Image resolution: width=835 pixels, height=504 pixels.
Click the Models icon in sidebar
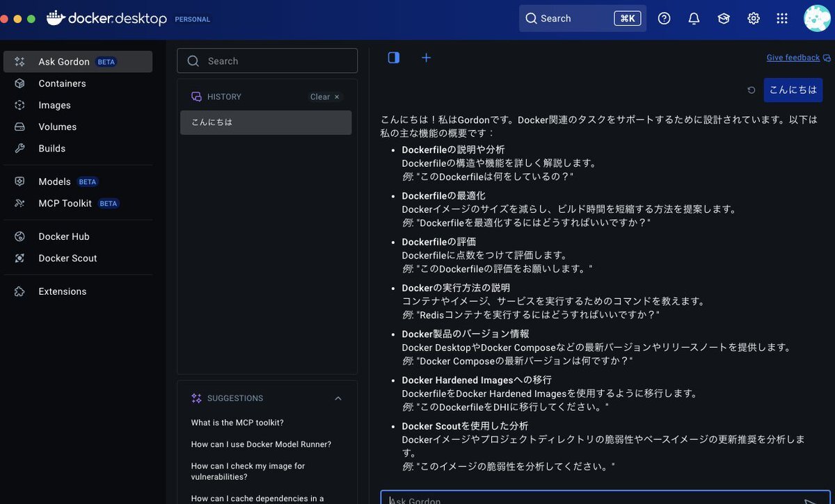tap(20, 181)
